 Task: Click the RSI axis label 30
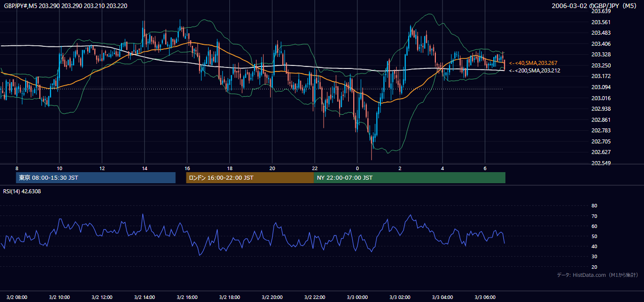pyautogui.click(x=594, y=257)
